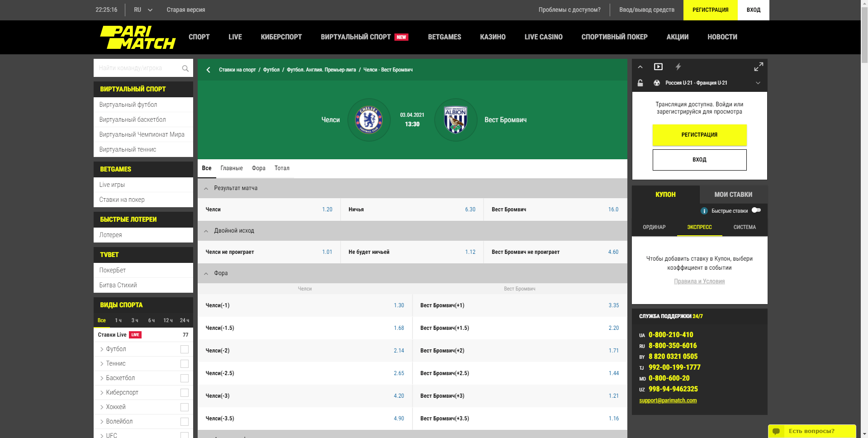Open the Россия U-21 match dropdown

758,83
